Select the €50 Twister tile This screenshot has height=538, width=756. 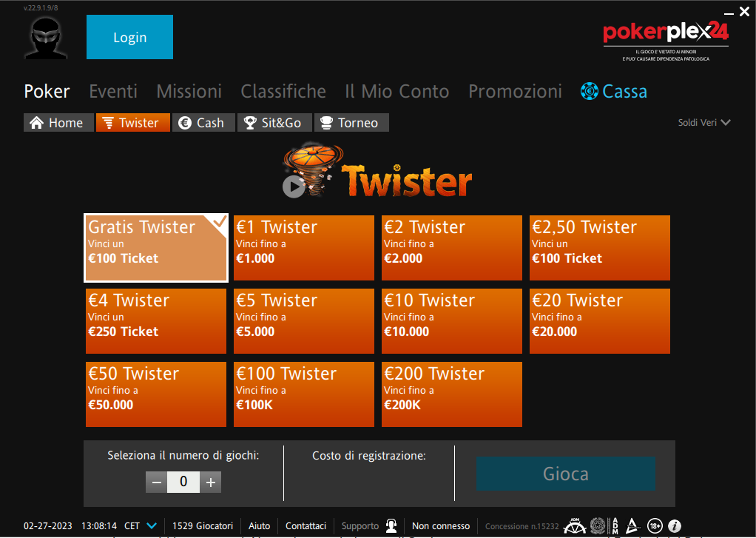pyautogui.click(x=156, y=394)
